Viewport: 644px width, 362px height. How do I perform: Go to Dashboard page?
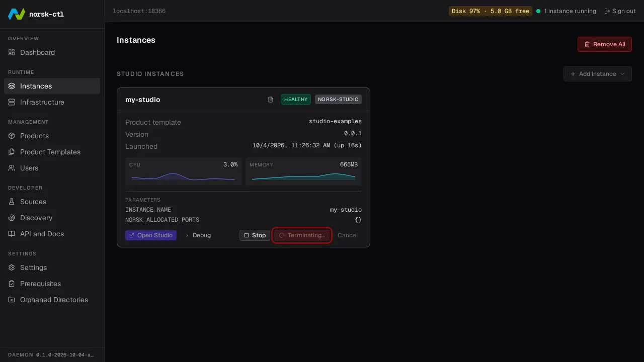52,52
